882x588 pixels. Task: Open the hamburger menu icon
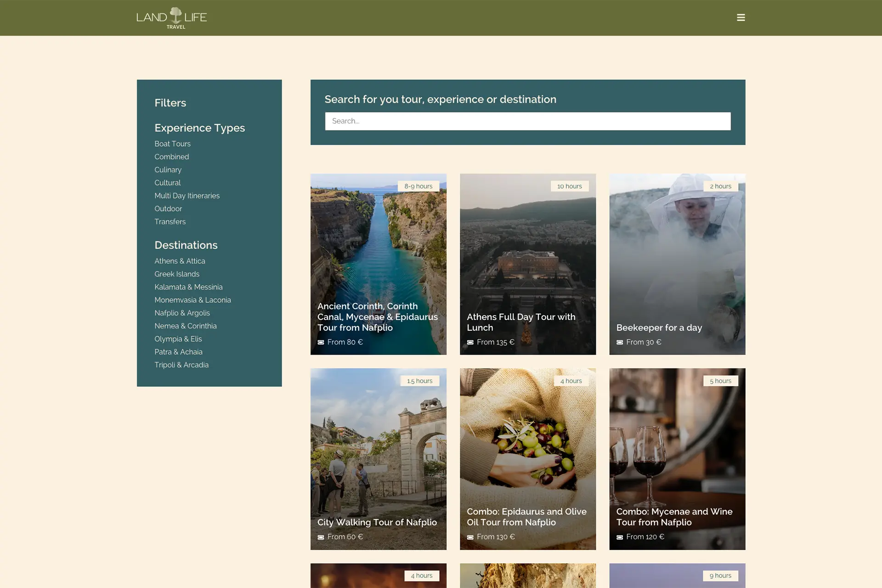(741, 17)
